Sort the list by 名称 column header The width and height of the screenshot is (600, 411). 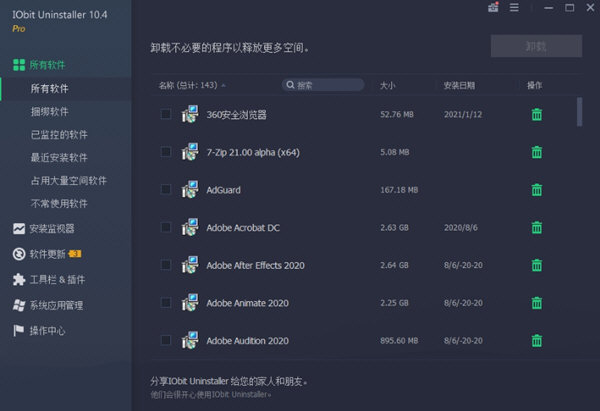tap(192, 86)
